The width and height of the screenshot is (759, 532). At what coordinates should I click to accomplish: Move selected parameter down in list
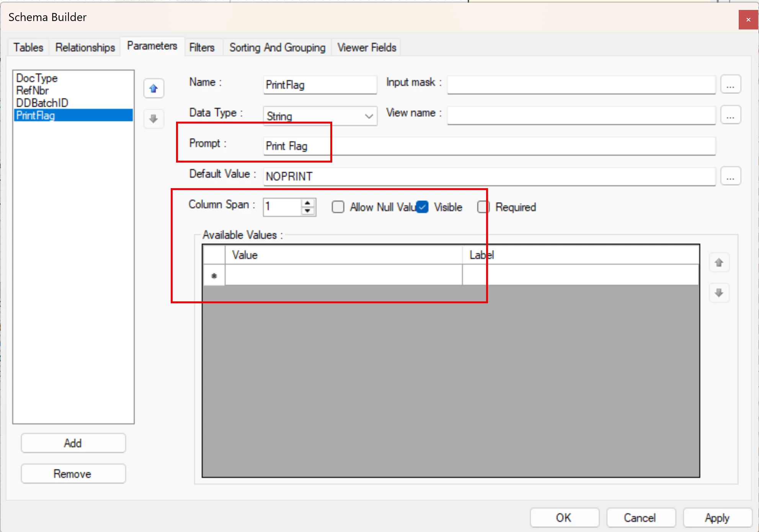click(153, 119)
